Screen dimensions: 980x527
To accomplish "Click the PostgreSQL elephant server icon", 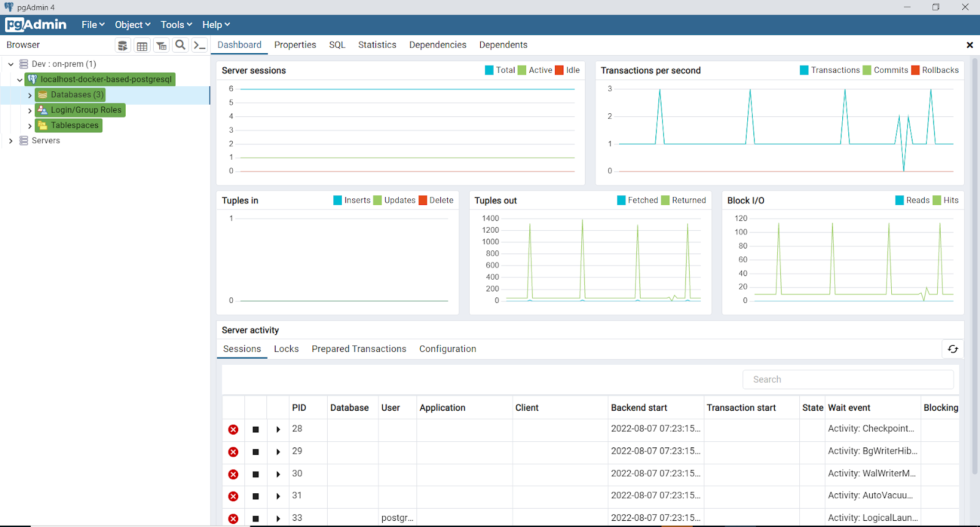I will [x=32, y=80].
